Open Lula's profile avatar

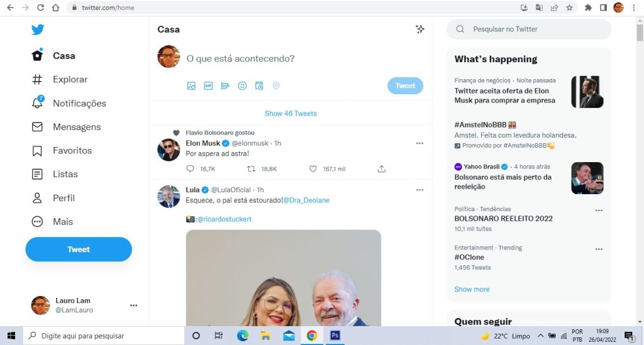tap(169, 197)
